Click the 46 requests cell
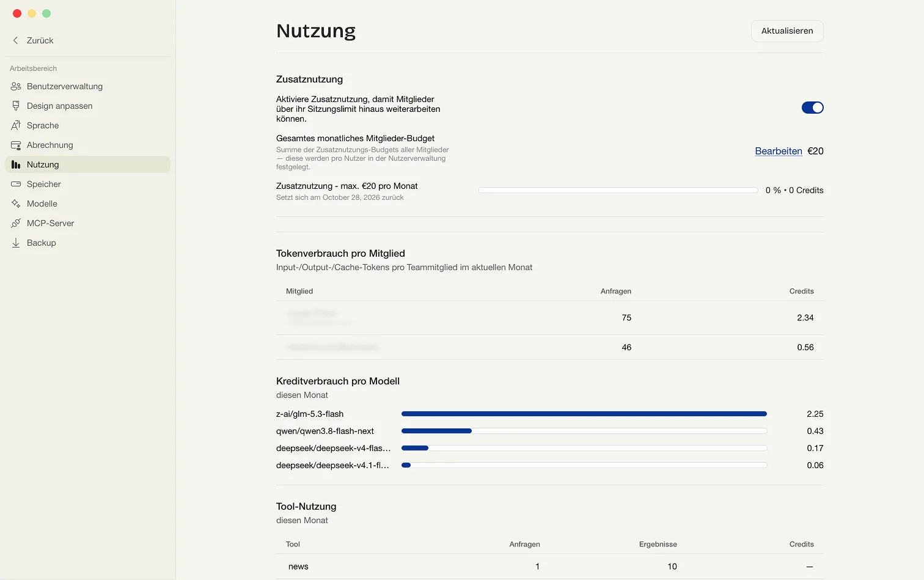 coord(626,347)
